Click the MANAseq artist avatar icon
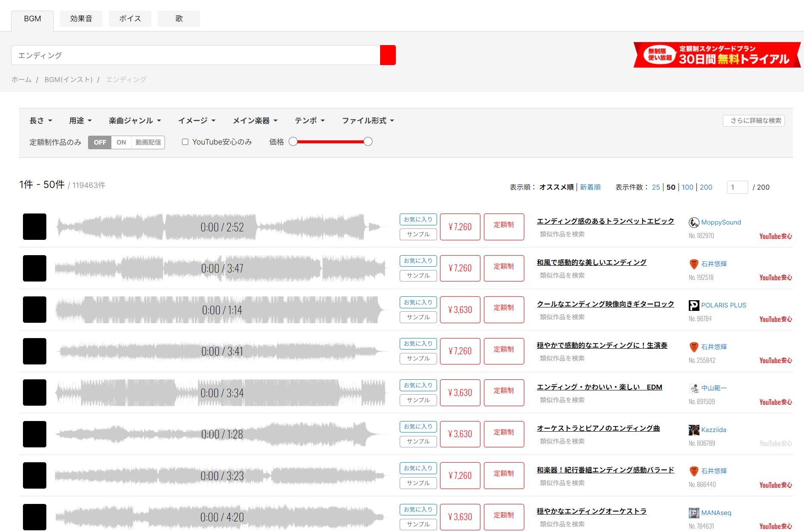 tap(693, 513)
